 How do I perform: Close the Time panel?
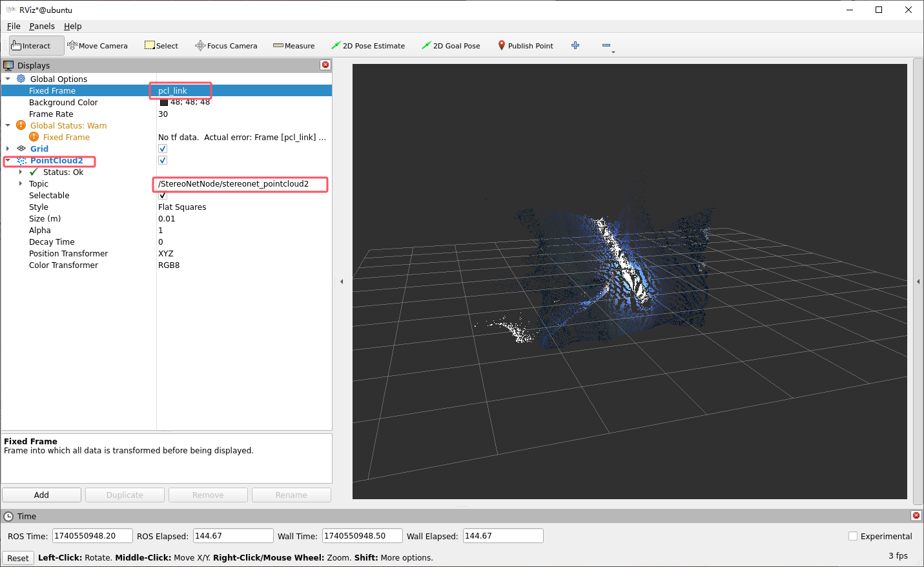[916, 515]
